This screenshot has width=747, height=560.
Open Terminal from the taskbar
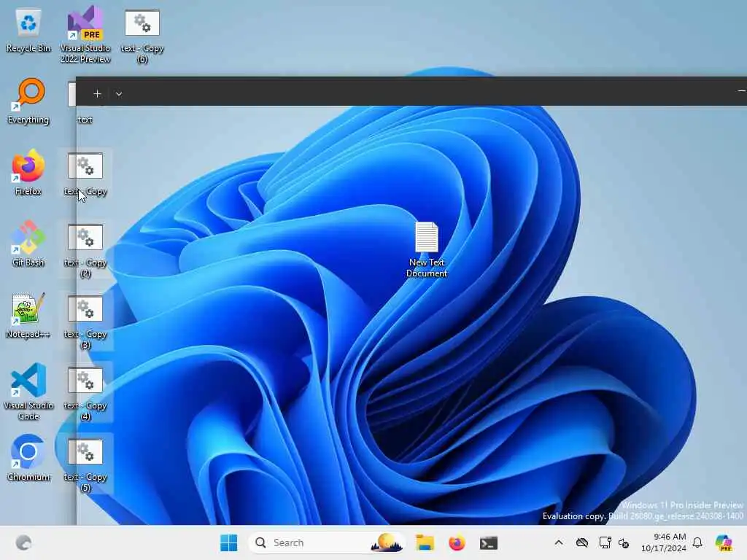coord(489,542)
